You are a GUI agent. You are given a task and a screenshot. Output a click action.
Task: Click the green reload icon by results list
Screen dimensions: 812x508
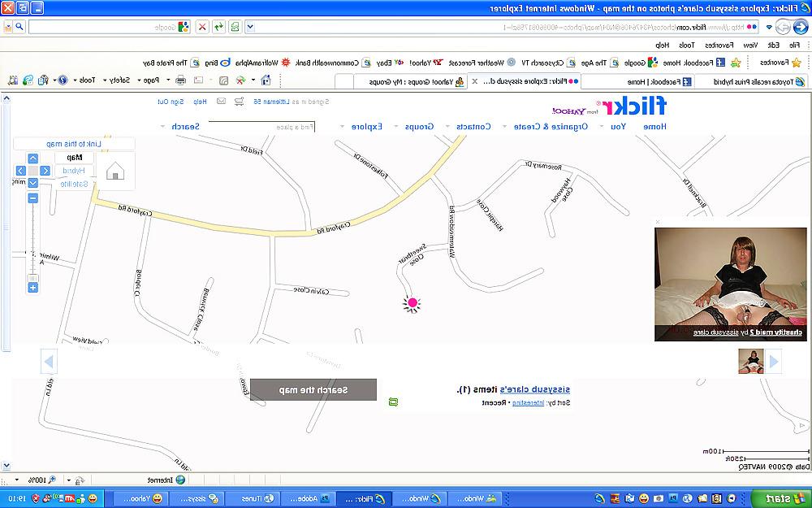(x=393, y=402)
